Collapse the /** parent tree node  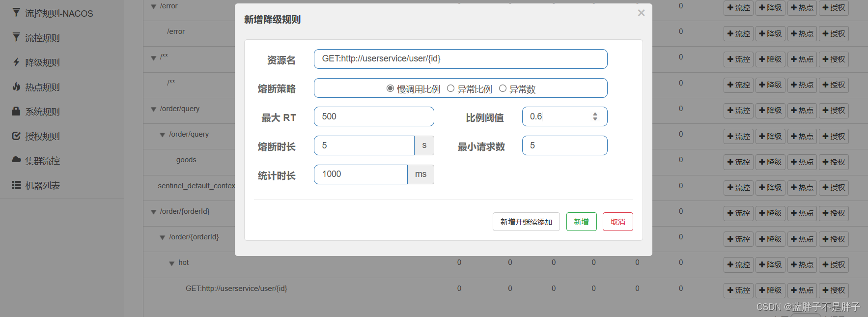coord(153,58)
